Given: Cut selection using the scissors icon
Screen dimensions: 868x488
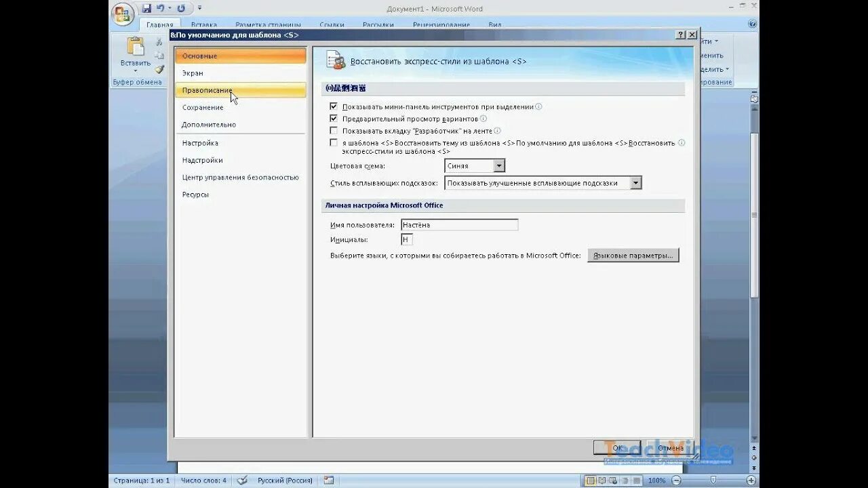Looking at the screenshot, I should pos(159,42).
